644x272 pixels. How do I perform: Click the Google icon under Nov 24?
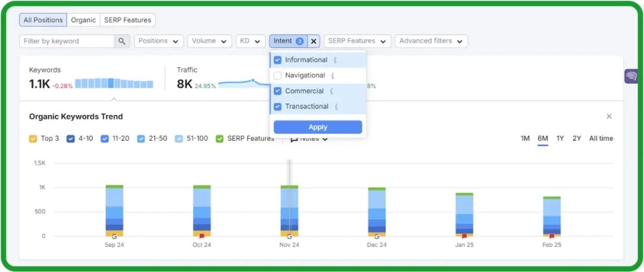click(289, 236)
